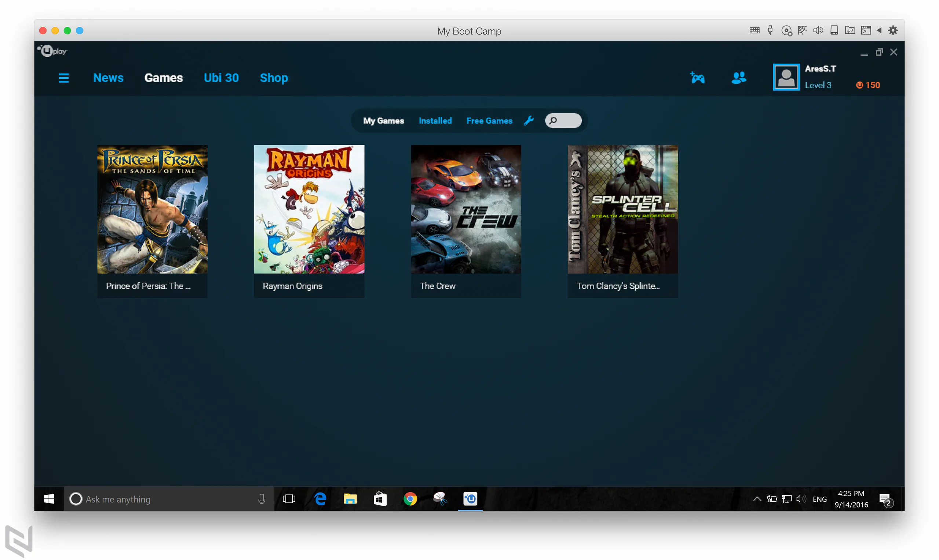Open the Ubi 30 tab
Image resolution: width=939 pixels, height=560 pixels.
pyautogui.click(x=221, y=78)
